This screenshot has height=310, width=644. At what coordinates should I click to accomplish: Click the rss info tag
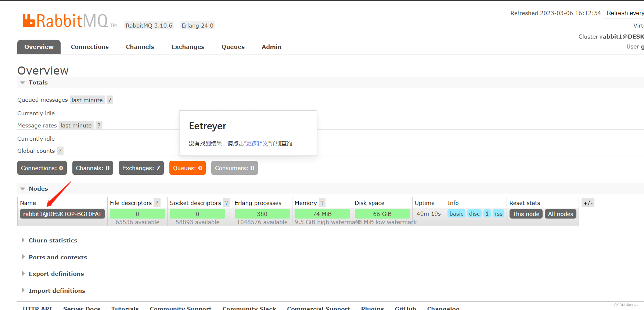[498, 213]
